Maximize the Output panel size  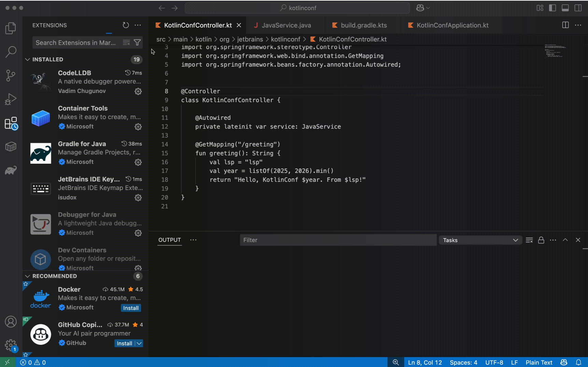(565, 240)
